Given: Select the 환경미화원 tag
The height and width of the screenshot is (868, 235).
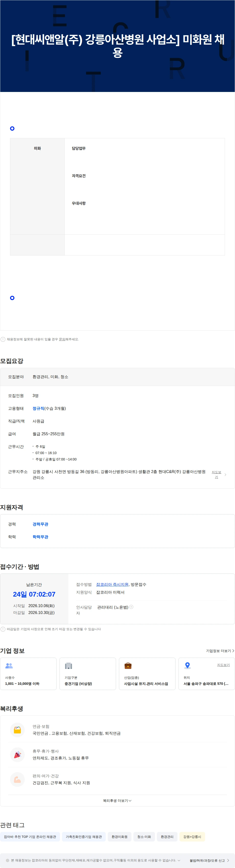Looking at the screenshot, I should pos(119,837).
